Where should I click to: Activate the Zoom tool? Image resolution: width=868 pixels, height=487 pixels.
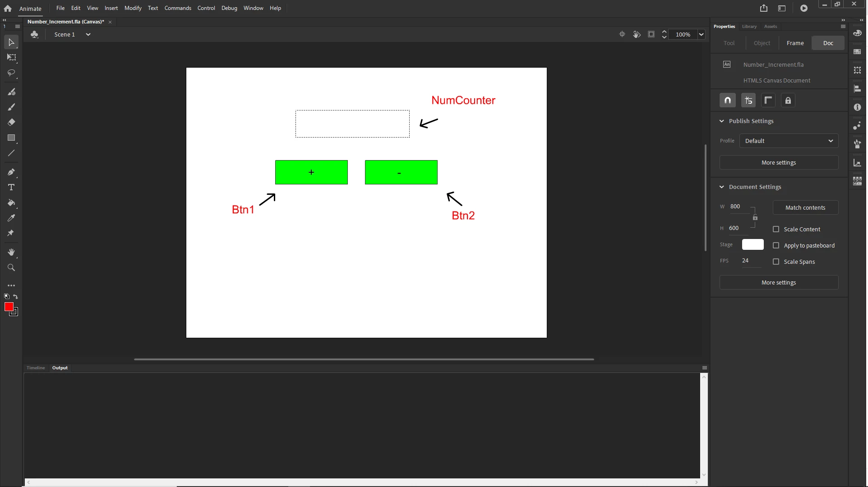[11, 267]
